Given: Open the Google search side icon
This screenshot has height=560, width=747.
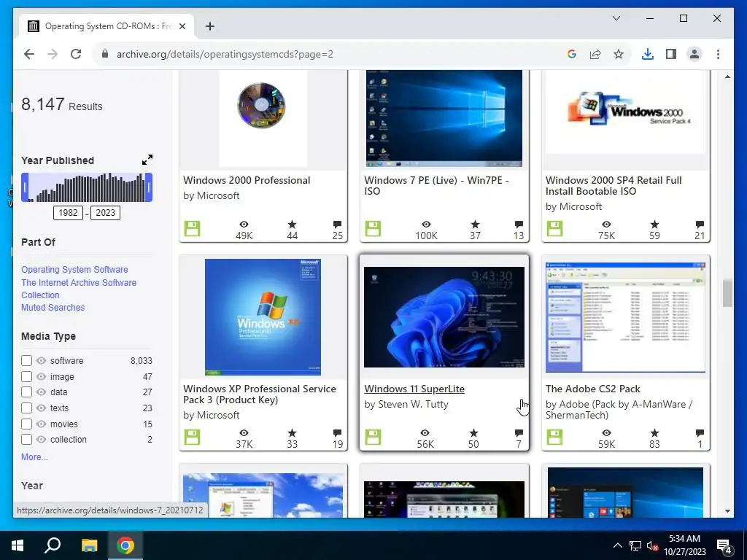Looking at the screenshot, I should tap(572, 54).
